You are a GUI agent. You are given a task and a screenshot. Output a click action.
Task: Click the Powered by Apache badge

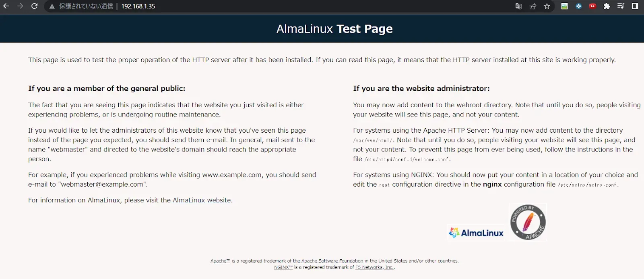click(x=528, y=222)
